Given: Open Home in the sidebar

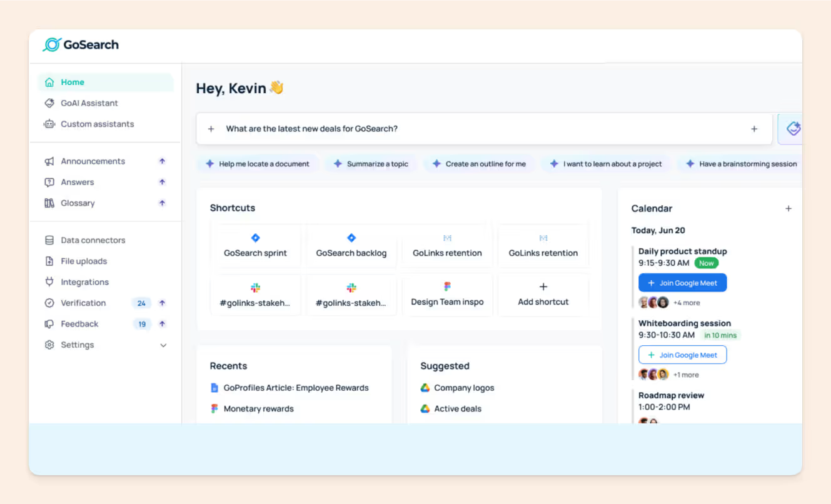Looking at the screenshot, I should (x=105, y=82).
